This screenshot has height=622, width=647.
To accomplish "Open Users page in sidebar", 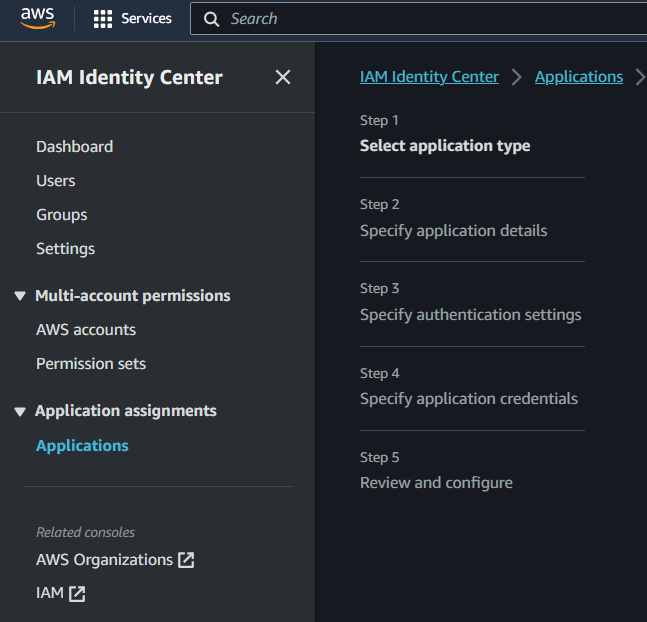I will [x=56, y=181].
